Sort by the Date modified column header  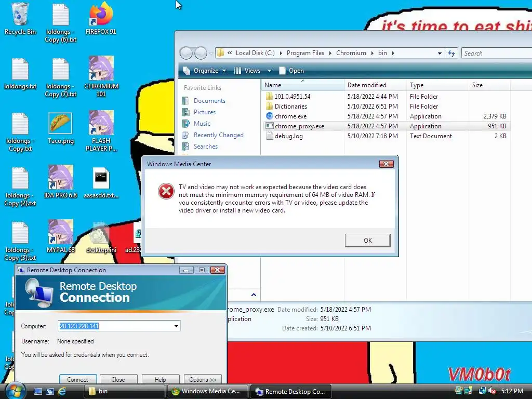(375, 85)
